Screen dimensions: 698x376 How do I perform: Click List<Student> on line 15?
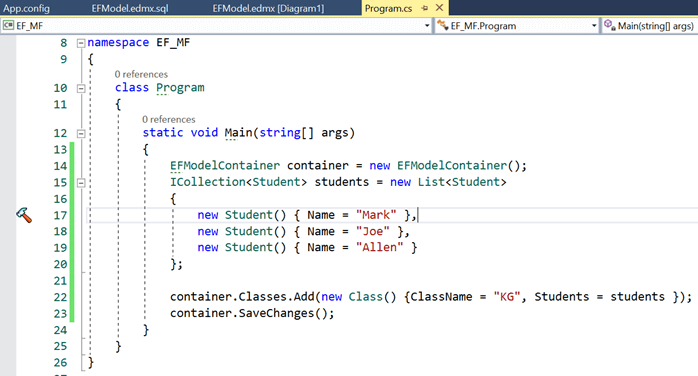pos(462,182)
